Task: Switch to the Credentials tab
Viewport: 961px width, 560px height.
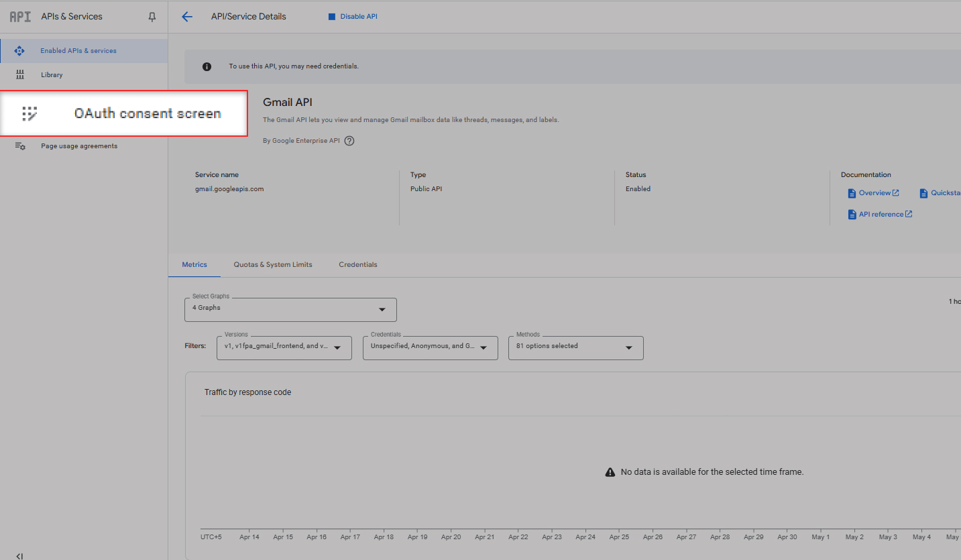Action: (358, 265)
